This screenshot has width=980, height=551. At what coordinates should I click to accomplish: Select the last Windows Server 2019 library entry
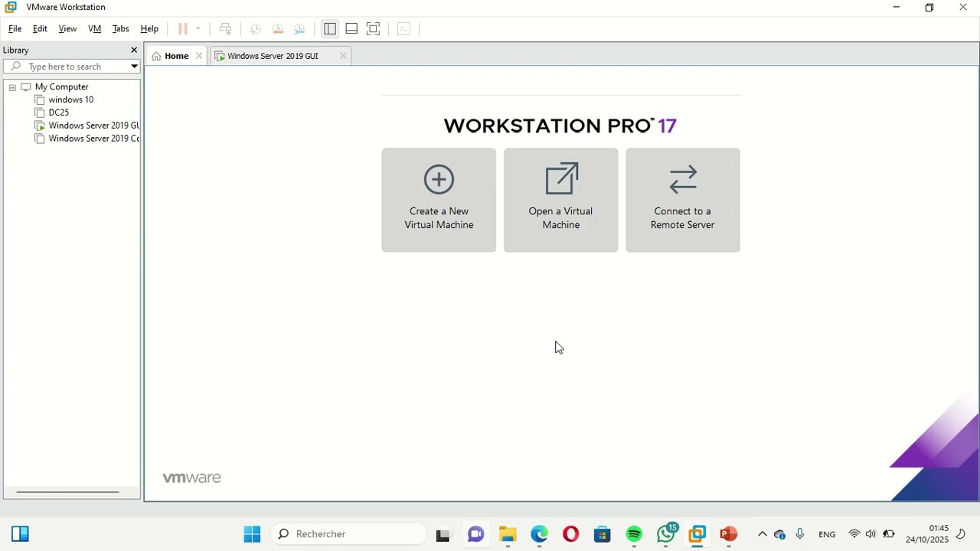click(87, 139)
